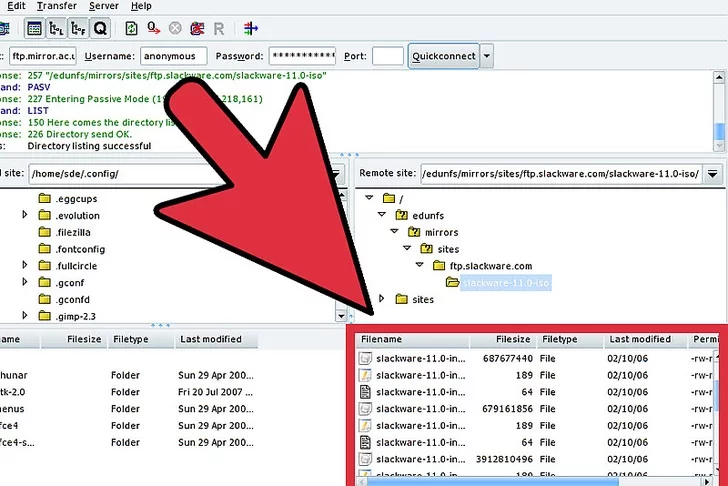Toggle the message log display icon

pos(34,28)
